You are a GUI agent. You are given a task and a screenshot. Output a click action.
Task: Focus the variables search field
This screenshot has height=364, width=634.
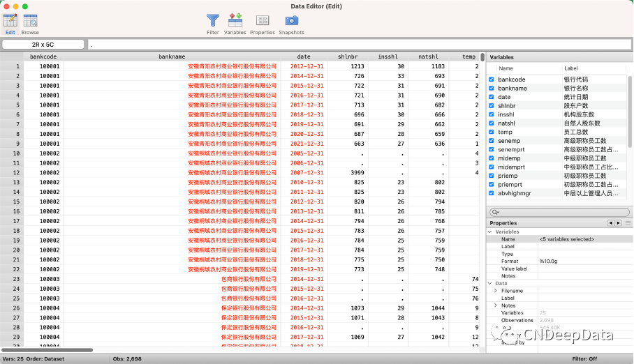tap(559, 212)
